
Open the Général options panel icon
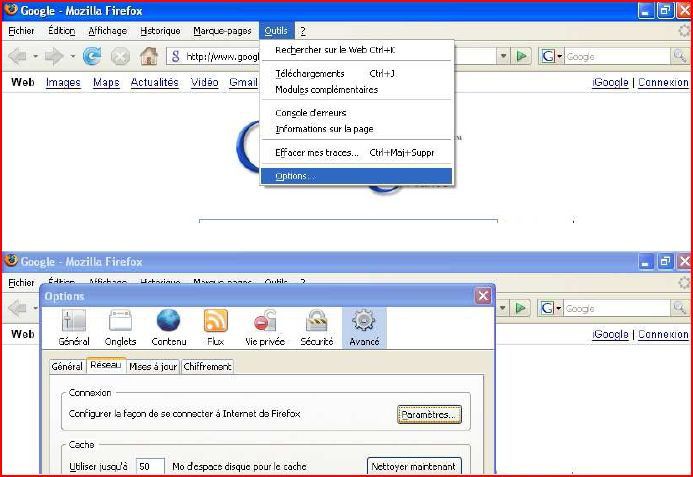[x=74, y=328]
